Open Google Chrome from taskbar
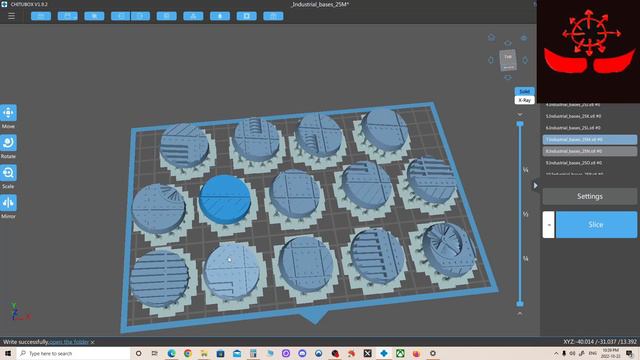 (x=188, y=353)
